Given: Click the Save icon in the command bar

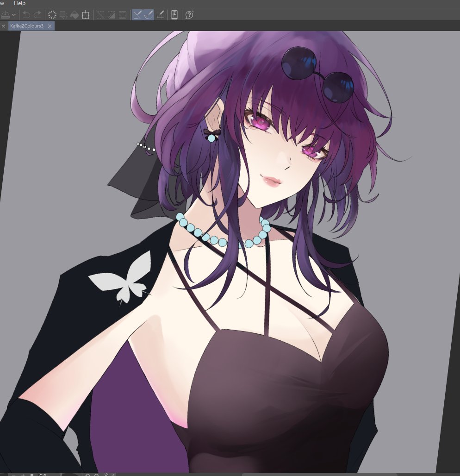Looking at the screenshot, I should [5, 14].
